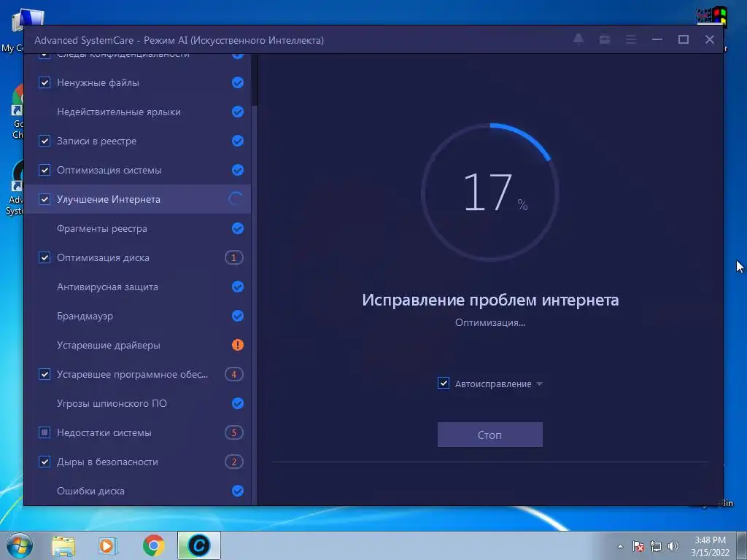
Task: Open the hamburger options menu in title bar
Action: click(x=631, y=39)
